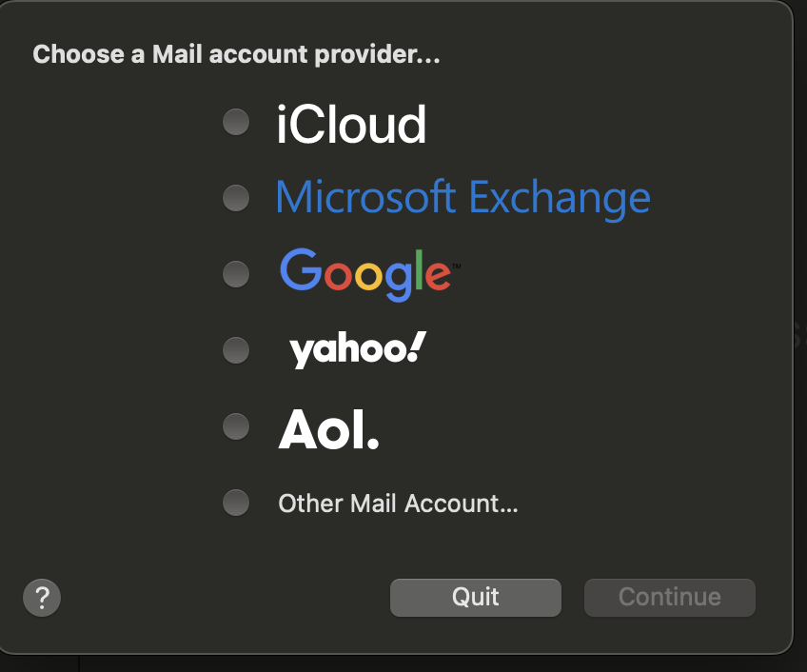Click the iCloud logo text
The height and width of the screenshot is (672, 807).
click(351, 124)
